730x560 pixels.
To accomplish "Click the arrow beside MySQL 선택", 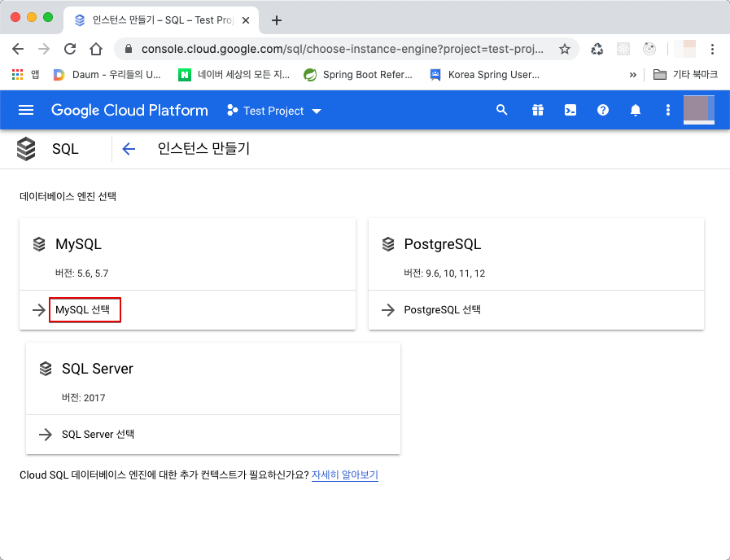I will tap(39, 310).
